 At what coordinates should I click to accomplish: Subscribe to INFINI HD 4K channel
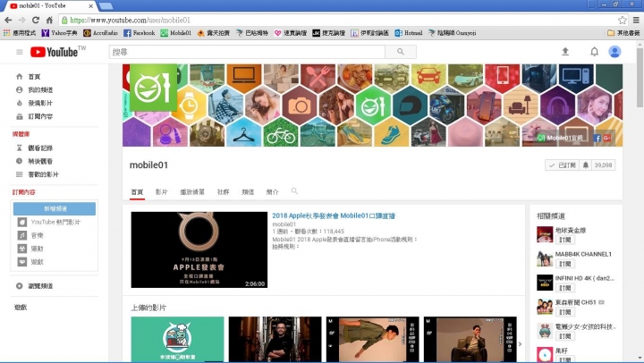coord(564,288)
